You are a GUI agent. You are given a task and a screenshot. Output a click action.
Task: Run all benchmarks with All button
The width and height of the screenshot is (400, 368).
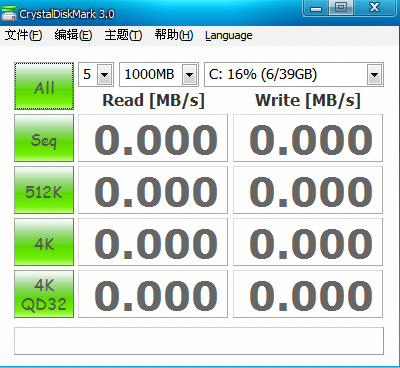click(x=44, y=86)
